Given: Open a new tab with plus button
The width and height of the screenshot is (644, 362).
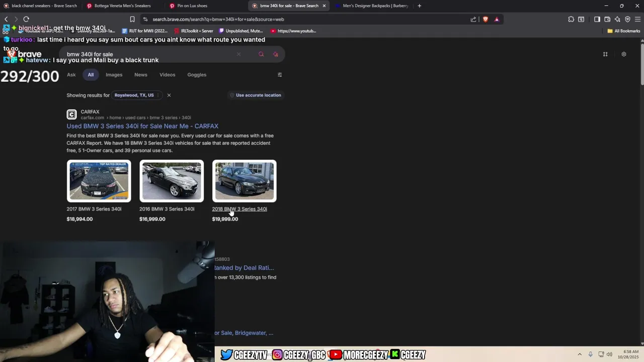Looking at the screenshot, I should click(420, 6).
